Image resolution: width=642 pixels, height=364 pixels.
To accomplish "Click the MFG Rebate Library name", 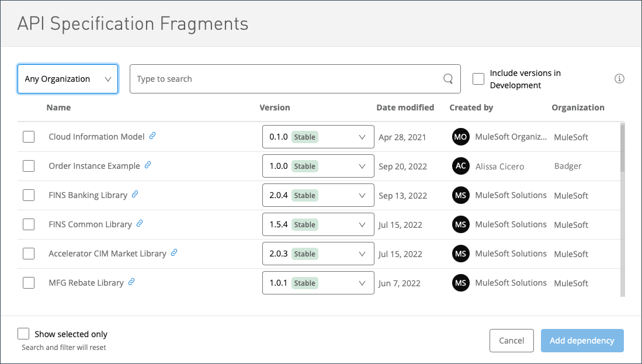I will point(86,283).
